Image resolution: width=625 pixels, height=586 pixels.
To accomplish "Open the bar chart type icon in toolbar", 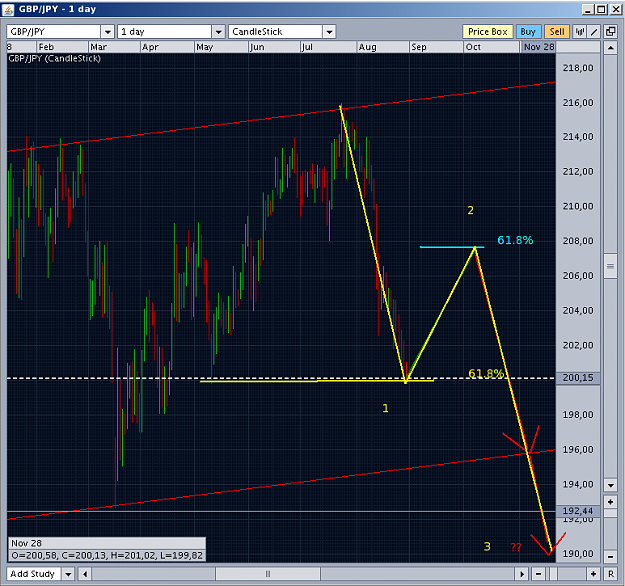I will coord(580,31).
